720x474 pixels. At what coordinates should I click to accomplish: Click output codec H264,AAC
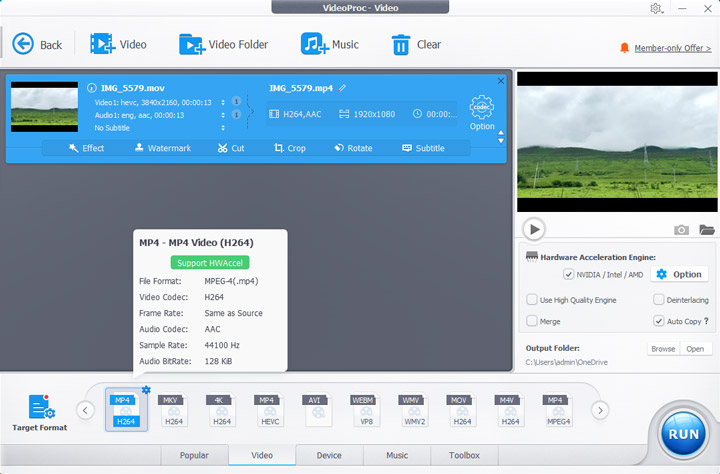click(x=295, y=114)
